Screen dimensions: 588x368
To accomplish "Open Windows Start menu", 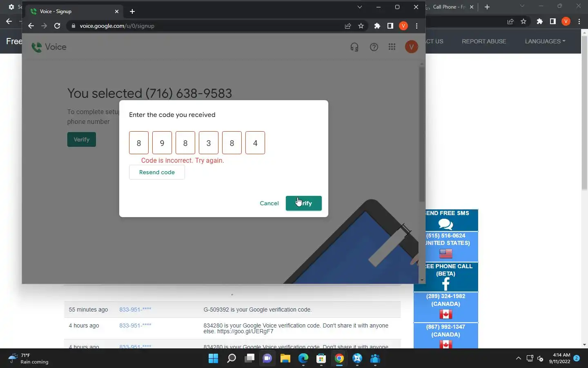I will pyautogui.click(x=213, y=359).
